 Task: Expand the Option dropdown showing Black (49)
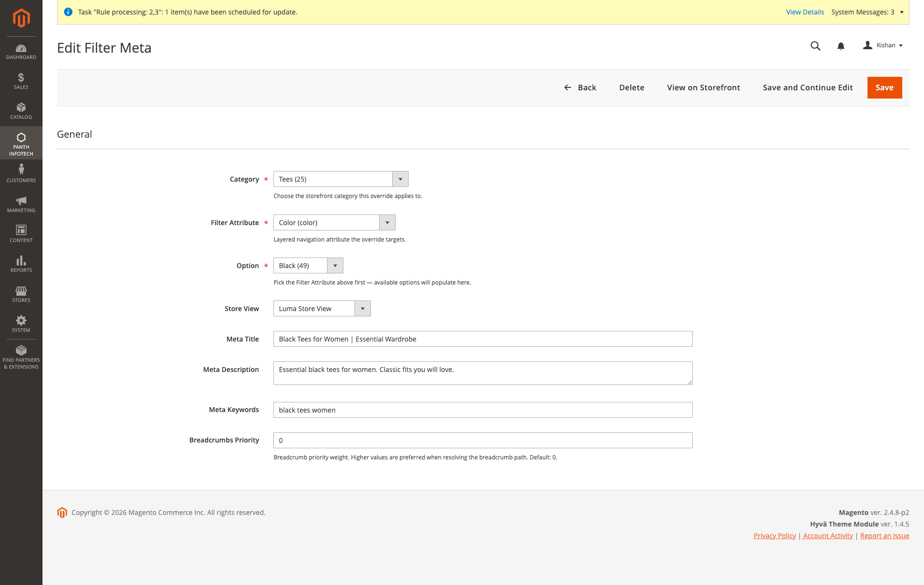(x=335, y=265)
